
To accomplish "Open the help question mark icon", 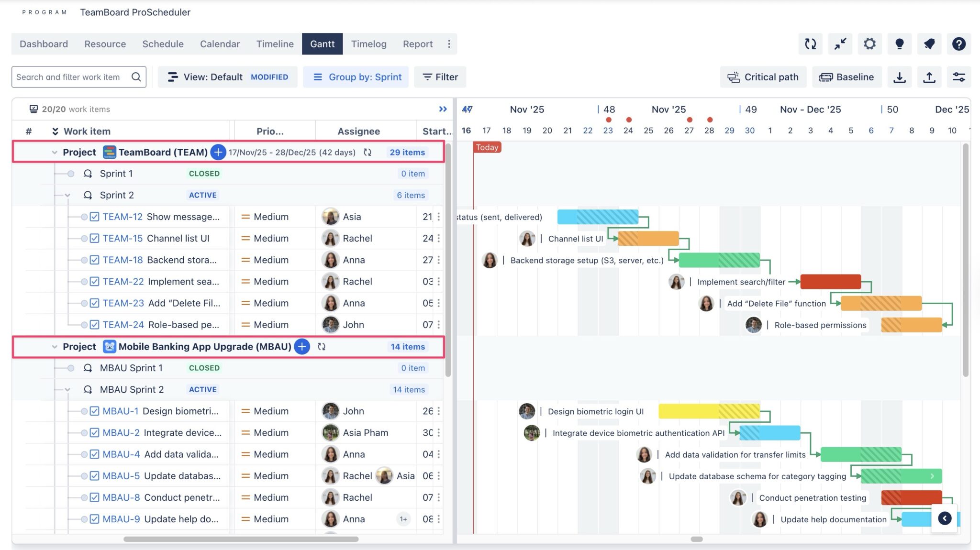I will pos(958,44).
